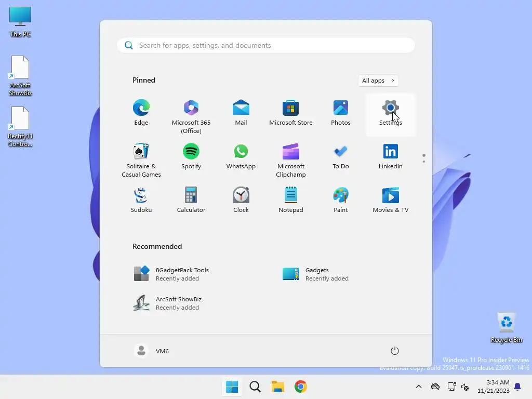This screenshot has width=532, height=399.
Task: Open File Explorer from taskbar
Action: click(278, 387)
